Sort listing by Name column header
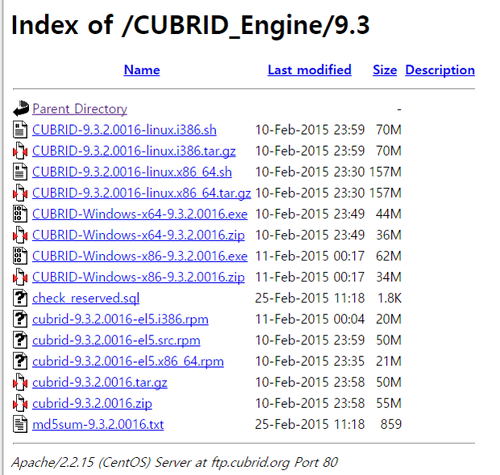The width and height of the screenshot is (500, 475). tap(142, 70)
